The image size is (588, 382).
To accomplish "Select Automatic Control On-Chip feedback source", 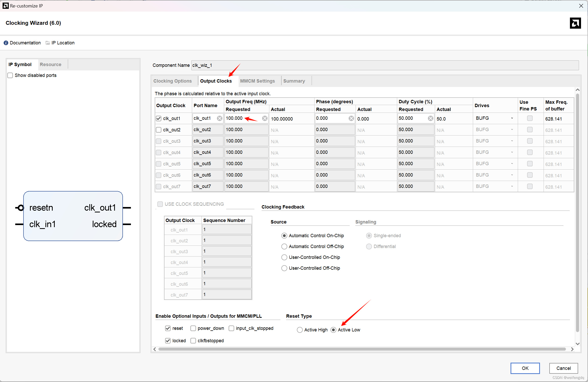I will click(x=284, y=236).
